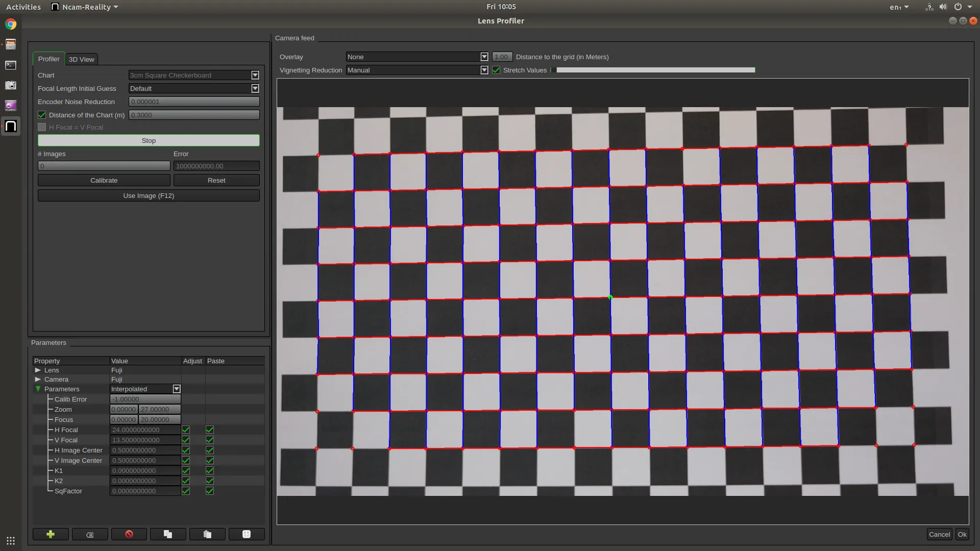Screen dimensions: 980x551
Task: Switch to the 3D View tab
Action: pyautogui.click(x=82, y=59)
